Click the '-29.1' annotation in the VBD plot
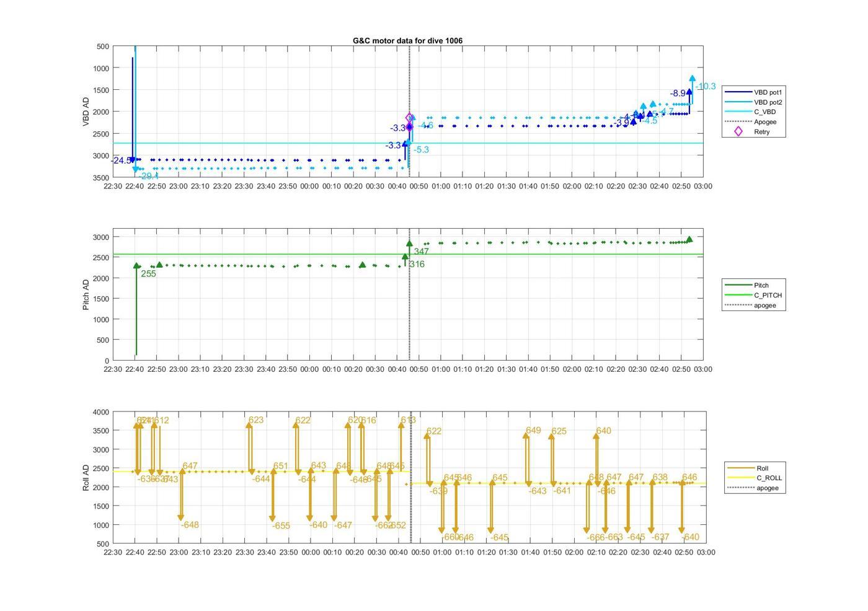This screenshot has width=868, height=611. pyautogui.click(x=148, y=177)
